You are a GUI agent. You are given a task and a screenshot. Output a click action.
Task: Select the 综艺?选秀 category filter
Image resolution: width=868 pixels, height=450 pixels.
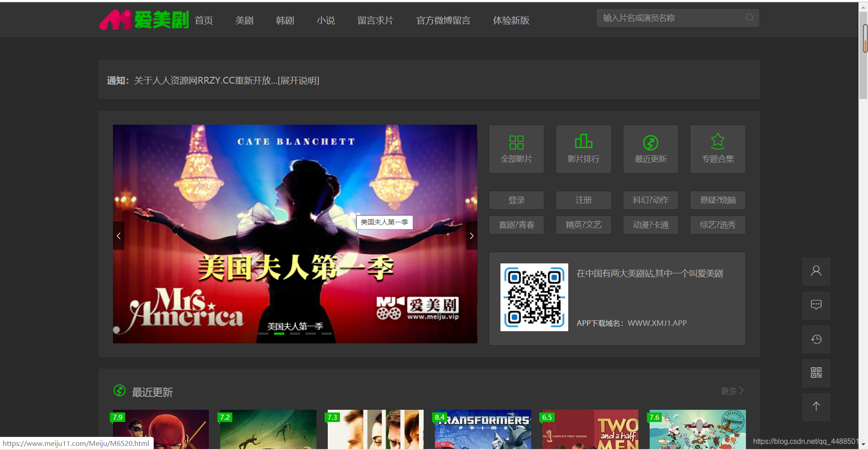click(x=717, y=225)
